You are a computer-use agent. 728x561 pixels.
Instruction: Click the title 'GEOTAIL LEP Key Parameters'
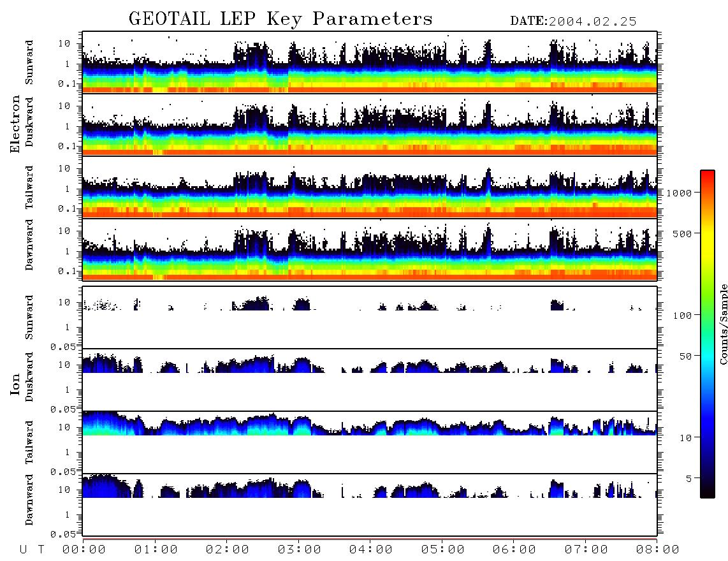pyautogui.click(x=280, y=19)
